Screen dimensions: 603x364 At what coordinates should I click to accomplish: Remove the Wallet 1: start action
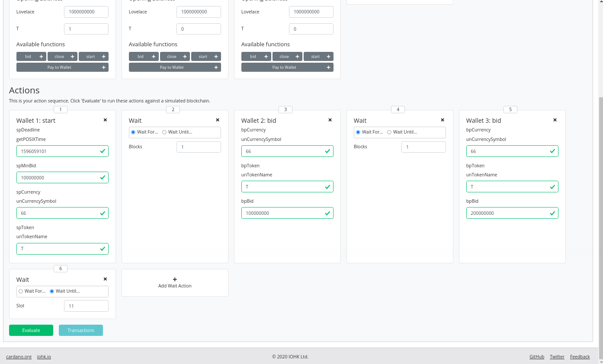105,120
